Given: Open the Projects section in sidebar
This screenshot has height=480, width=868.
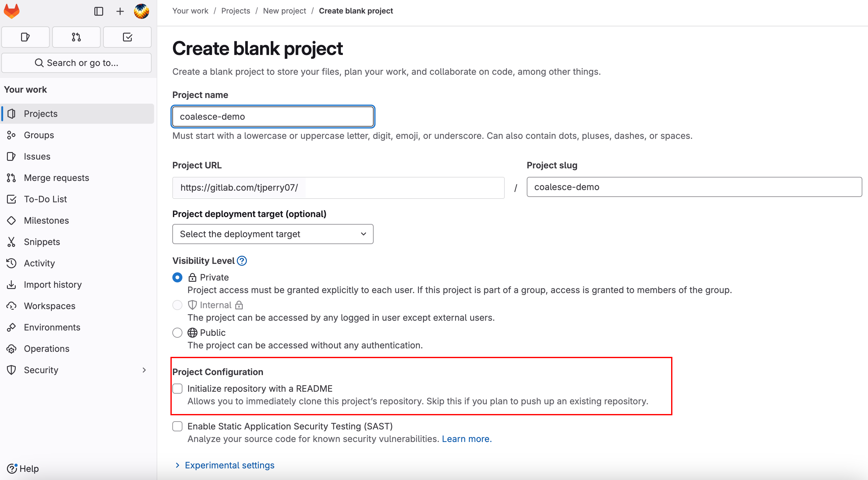Looking at the screenshot, I should (40, 113).
